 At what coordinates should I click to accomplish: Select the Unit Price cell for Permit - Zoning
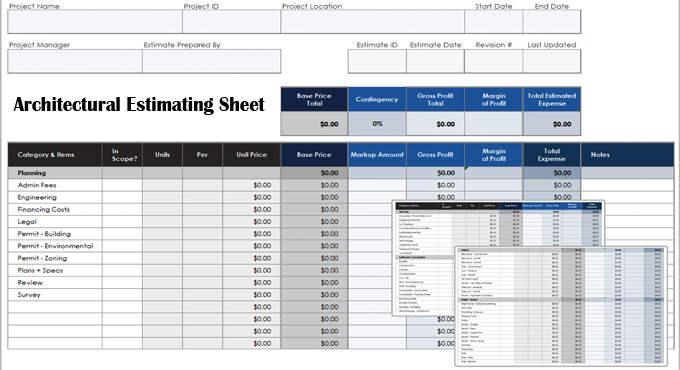coord(252,258)
